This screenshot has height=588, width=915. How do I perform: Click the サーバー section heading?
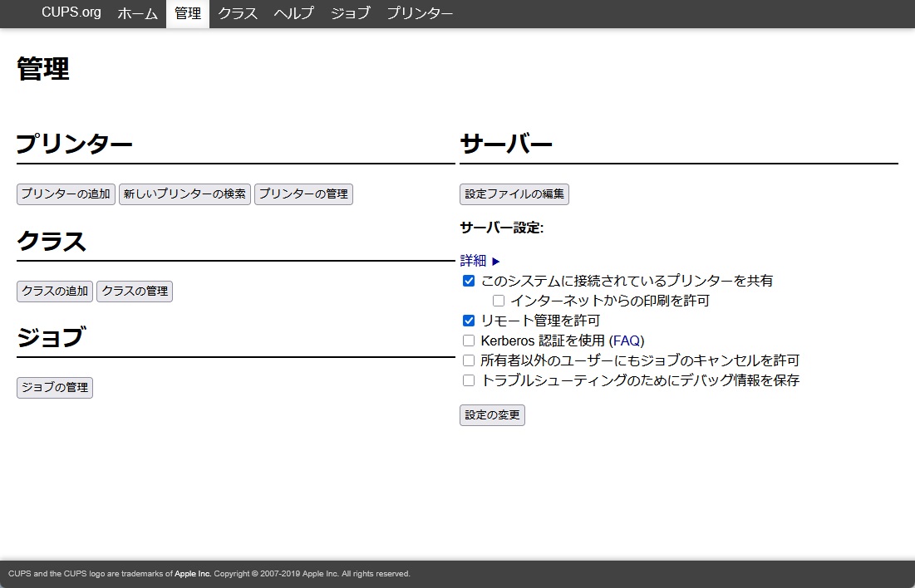coord(506,144)
